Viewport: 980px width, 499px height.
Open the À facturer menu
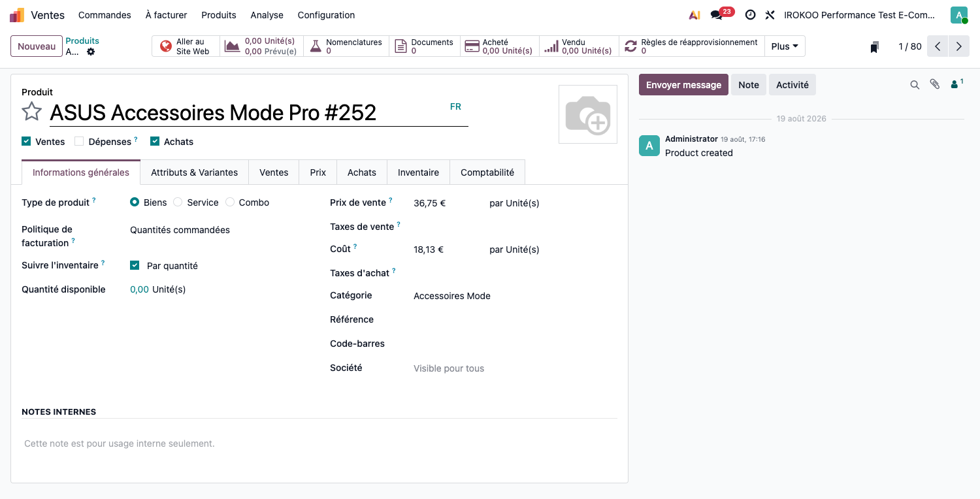tap(166, 15)
